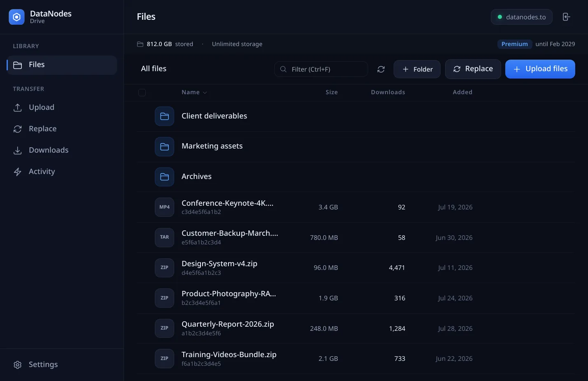Click ZIP badge for Training-Videos-Bundle.zip
This screenshot has height=381, width=588.
pos(164,358)
